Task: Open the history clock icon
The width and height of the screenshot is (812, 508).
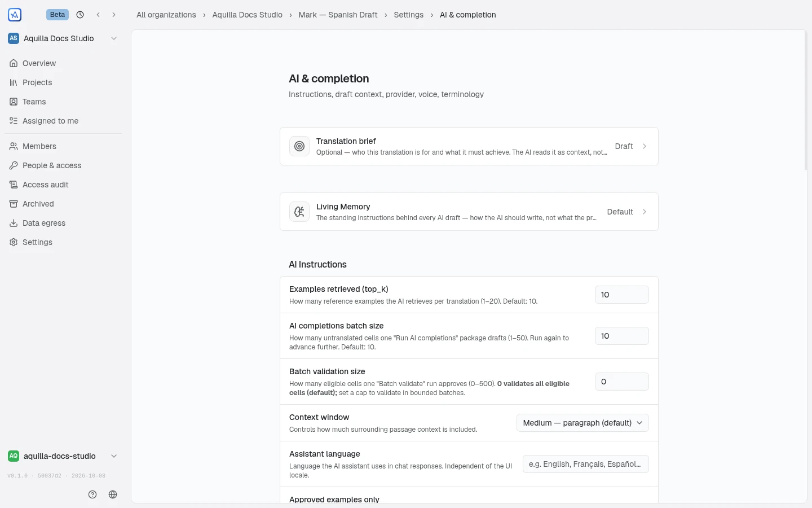Action: coord(80,15)
